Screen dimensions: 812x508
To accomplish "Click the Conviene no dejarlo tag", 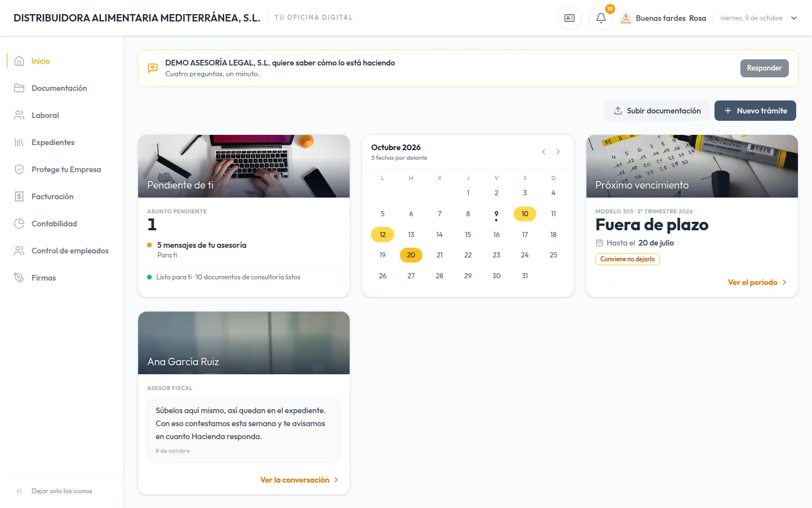I will 628,259.
